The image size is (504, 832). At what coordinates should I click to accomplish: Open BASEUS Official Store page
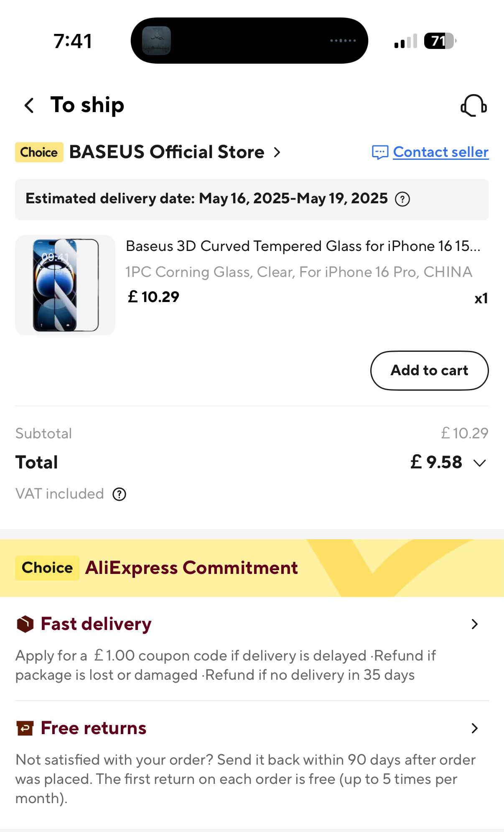(x=167, y=152)
